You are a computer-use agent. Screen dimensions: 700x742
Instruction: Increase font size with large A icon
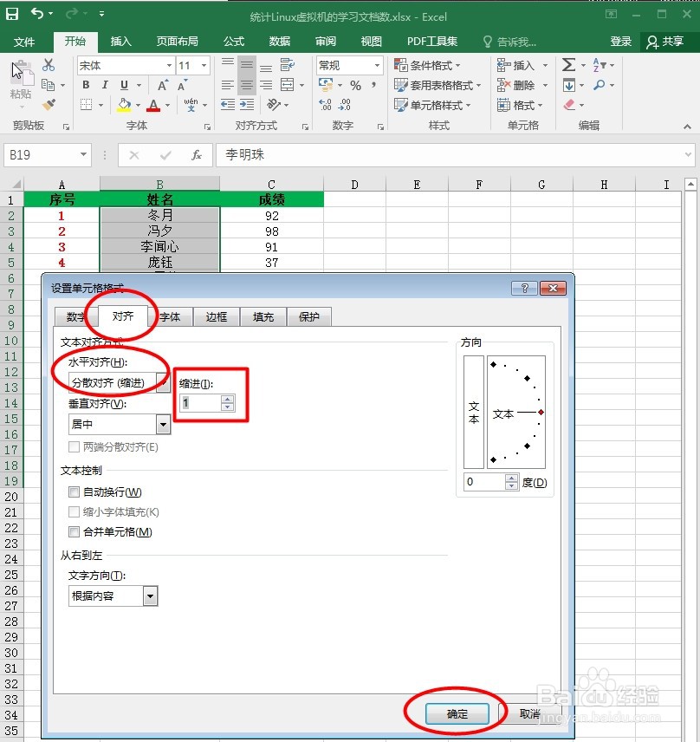tap(162, 86)
